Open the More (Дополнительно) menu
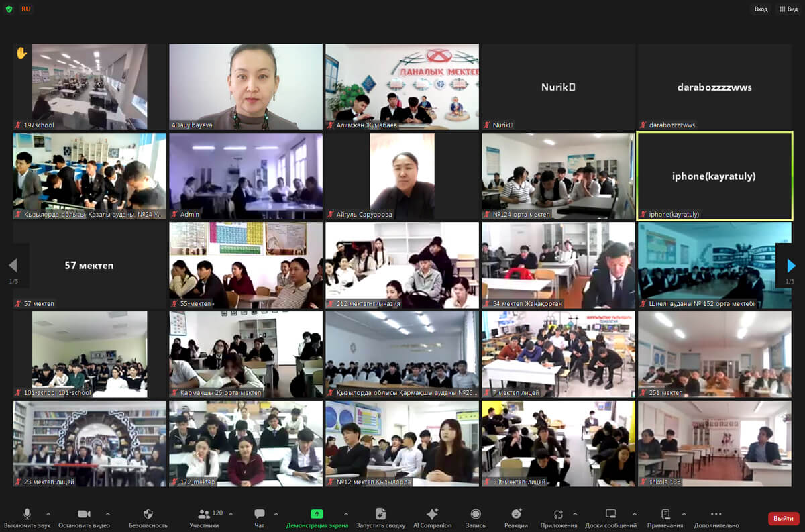 [x=716, y=514]
